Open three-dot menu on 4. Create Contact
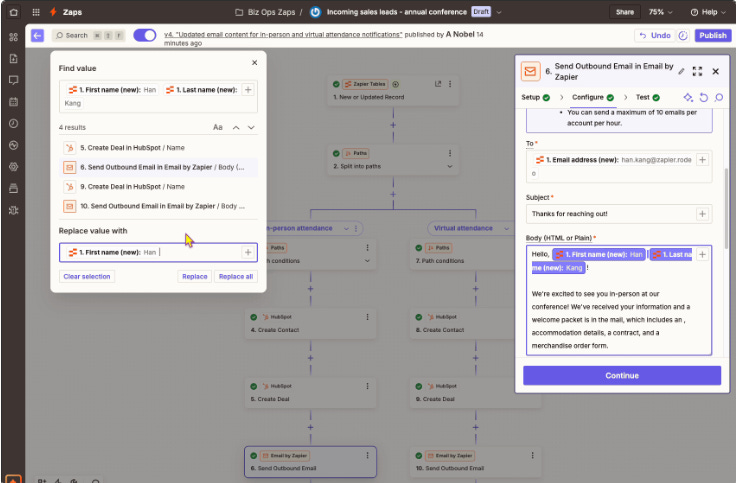This screenshot has width=736, height=483. tap(368, 317)
